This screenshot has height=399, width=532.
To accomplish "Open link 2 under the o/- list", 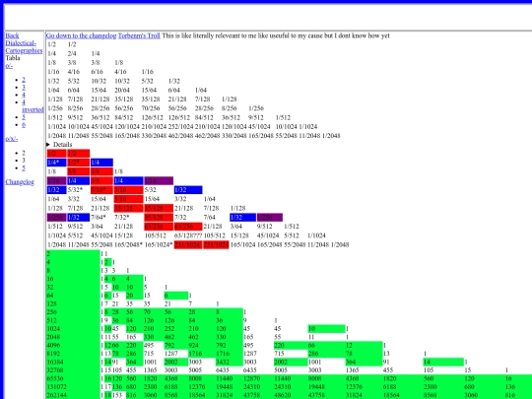I will click(24, 80).
